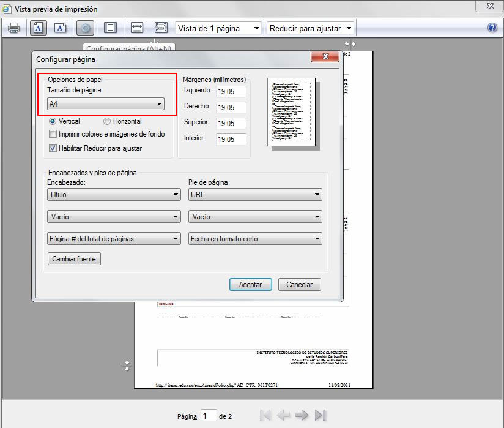Enable Imprimir colores e imágenes de fondo
Image resolution: width=504 pixels, height=428 pixels.
pyautogui.click(x=53, y=134)
